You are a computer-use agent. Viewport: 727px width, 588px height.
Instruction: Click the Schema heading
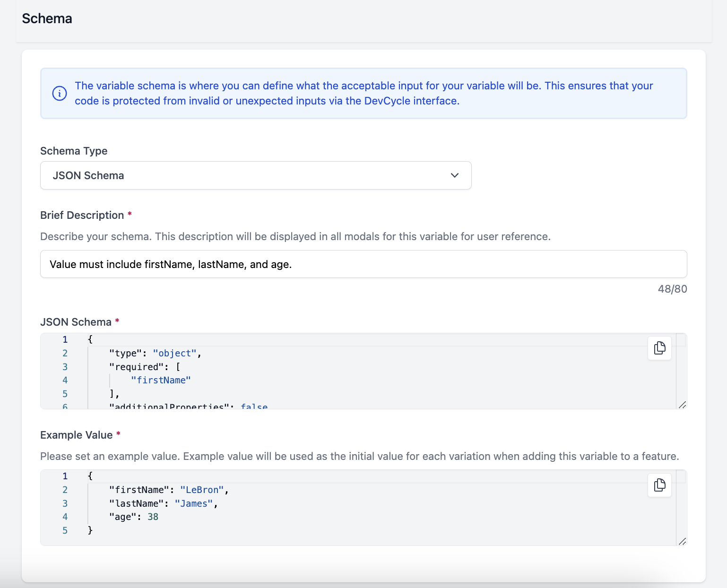click(47, 18)
